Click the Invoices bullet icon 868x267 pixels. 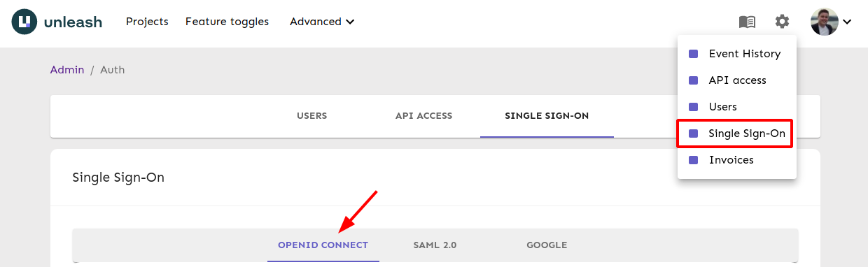694,160
